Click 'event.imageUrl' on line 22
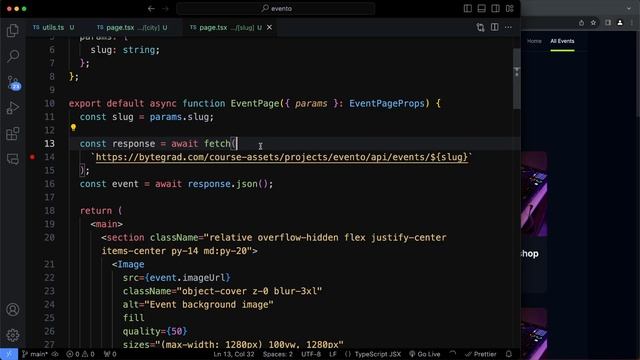The height and width of the screenshot is (360, 640). tap(187, 278)
